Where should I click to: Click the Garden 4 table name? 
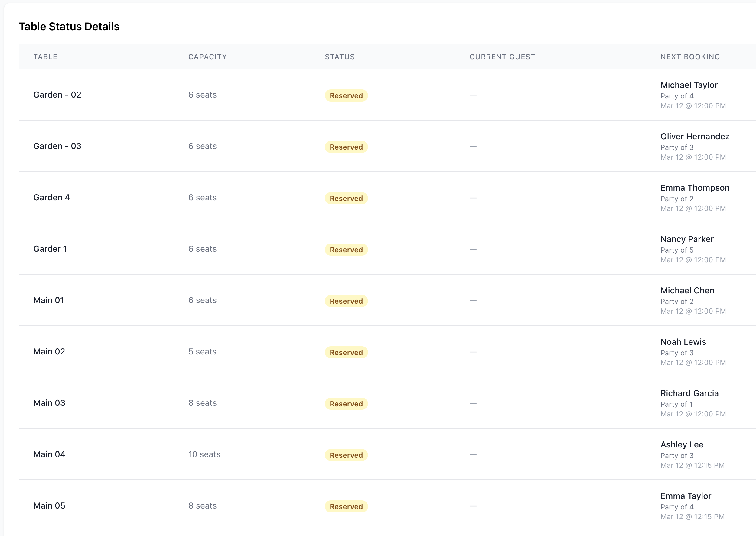pos(51,197)
